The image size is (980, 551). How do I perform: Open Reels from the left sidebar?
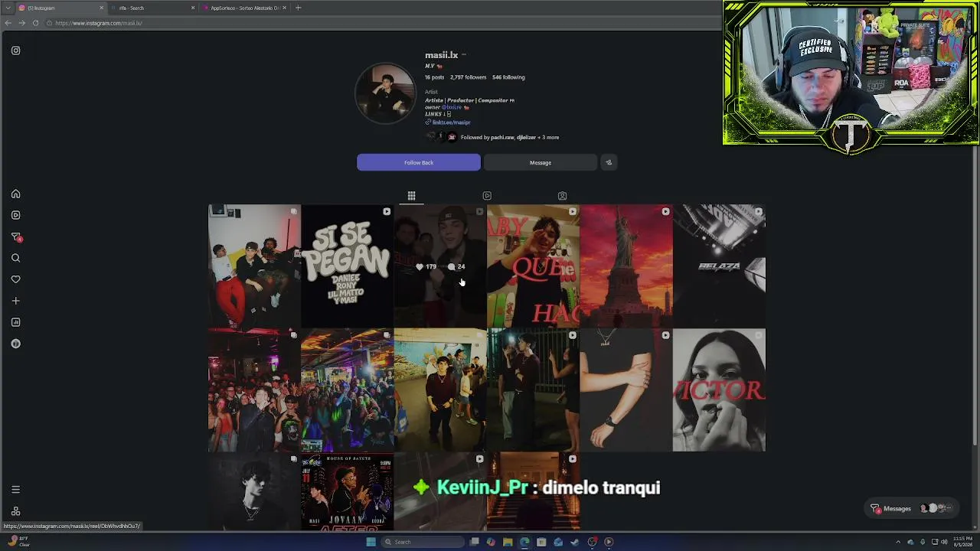pyautogui.click(x=15, y=215)
